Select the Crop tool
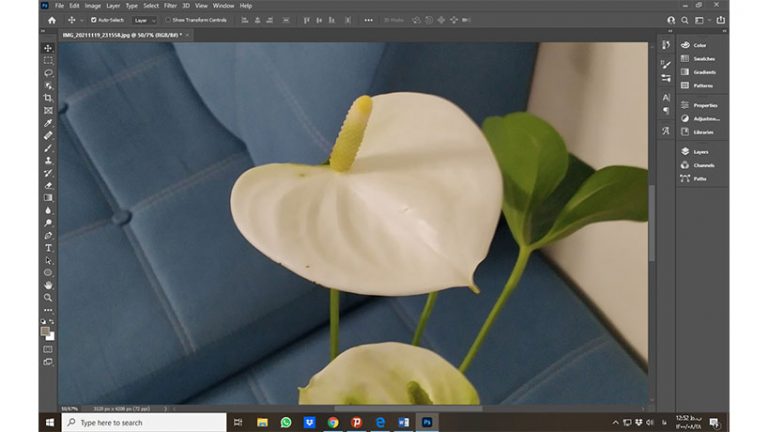Viewport: 768px width, 432px height. [48, 98]
